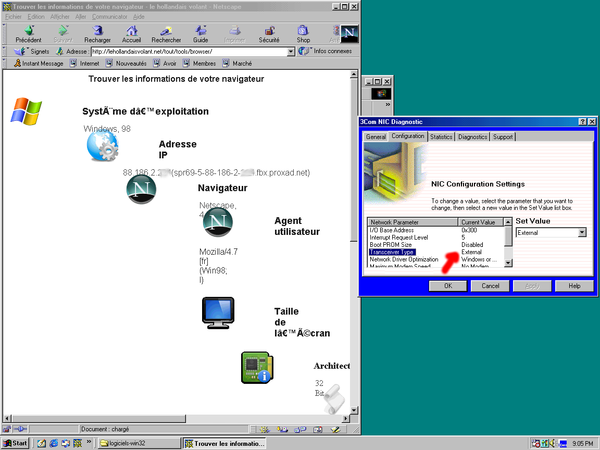Open Composer from the component bar

click(335, 429)
